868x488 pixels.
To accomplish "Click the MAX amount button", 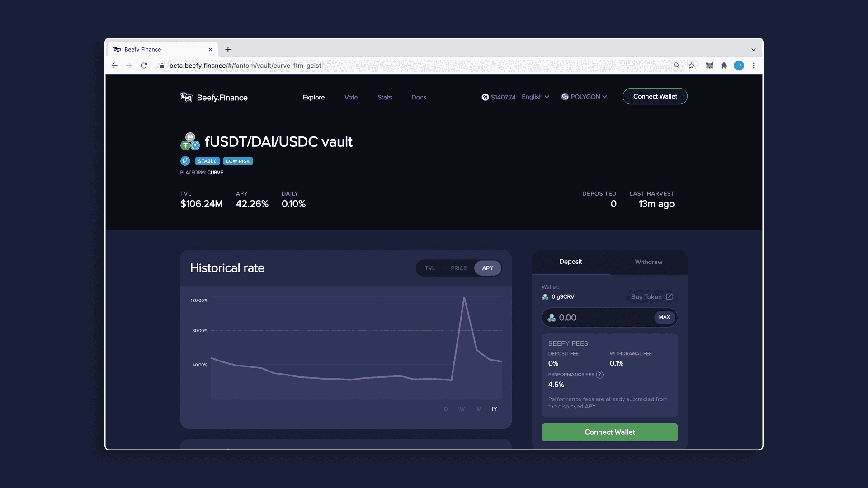I will click(x=664, y=317).
